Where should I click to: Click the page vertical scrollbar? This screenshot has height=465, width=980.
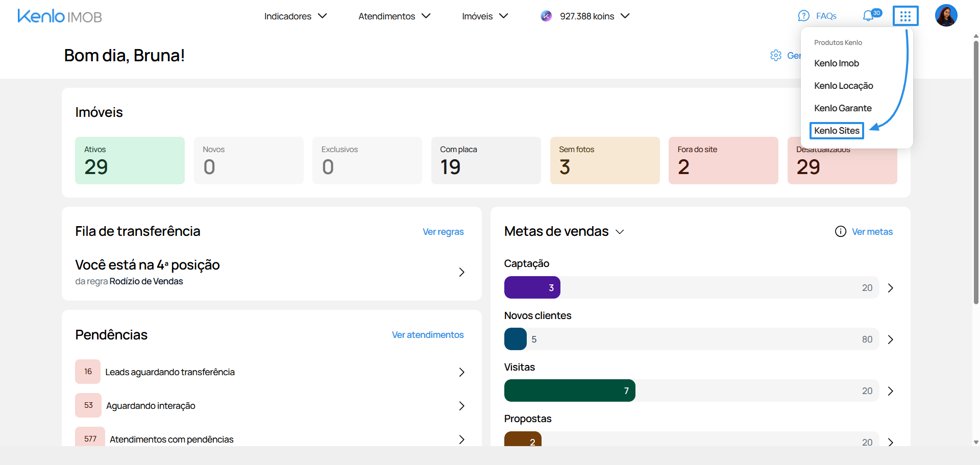coord(976,173)
